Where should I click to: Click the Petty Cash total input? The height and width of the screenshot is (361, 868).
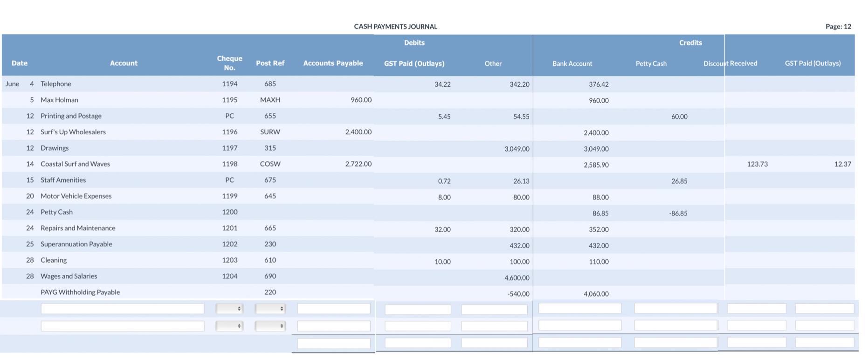point(675,342)
